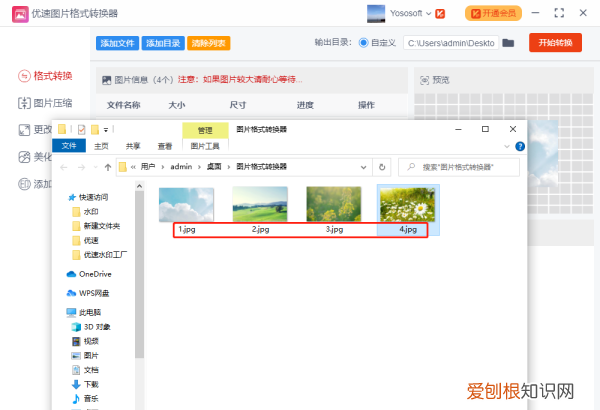Screen dimensions: 600x410
Task: Click the navigation pane scrollbar up arrow
Action: click(139, 186)
